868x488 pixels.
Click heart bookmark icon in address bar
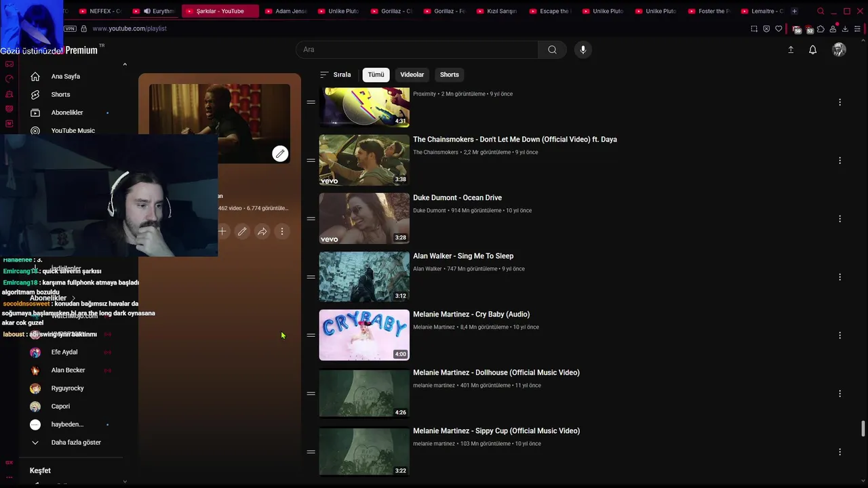(778, 29)
